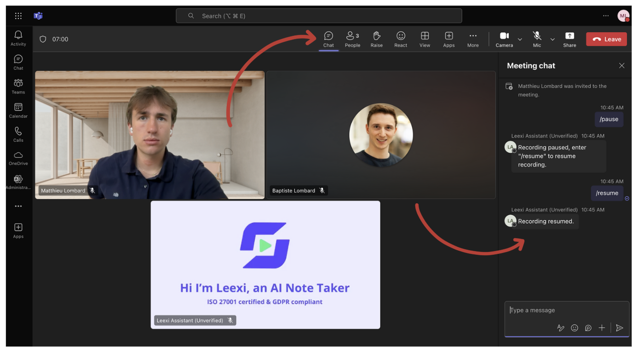
Task: Change layout with the View icon
Action: (425, 39)
